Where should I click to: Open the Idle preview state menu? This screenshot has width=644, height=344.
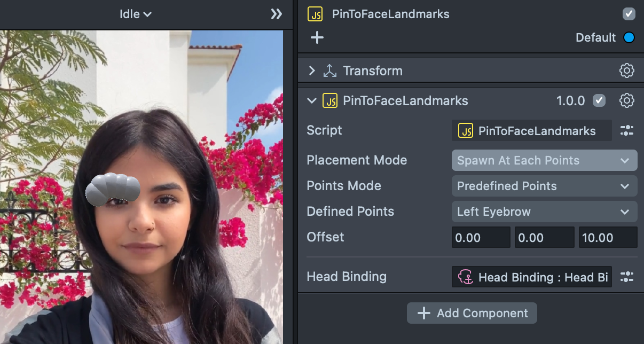pos(135,14)
